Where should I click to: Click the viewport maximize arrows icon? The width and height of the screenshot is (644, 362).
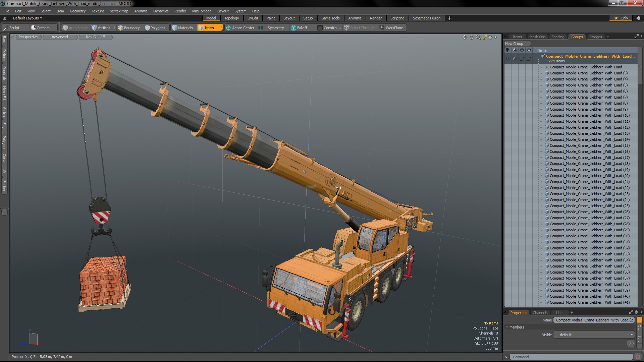(x=484, y=37)
